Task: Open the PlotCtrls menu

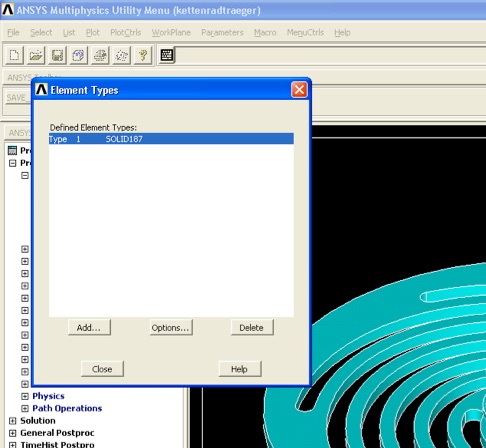Action: [126, 33]
